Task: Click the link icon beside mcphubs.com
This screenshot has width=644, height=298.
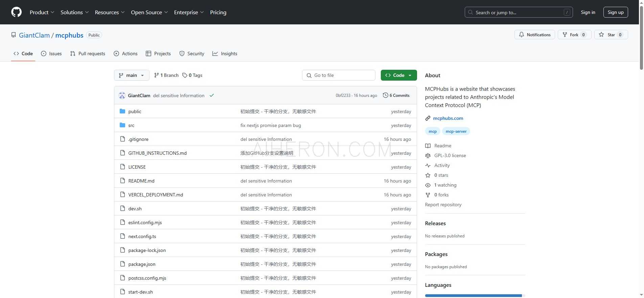Action: tap(428, 118)
